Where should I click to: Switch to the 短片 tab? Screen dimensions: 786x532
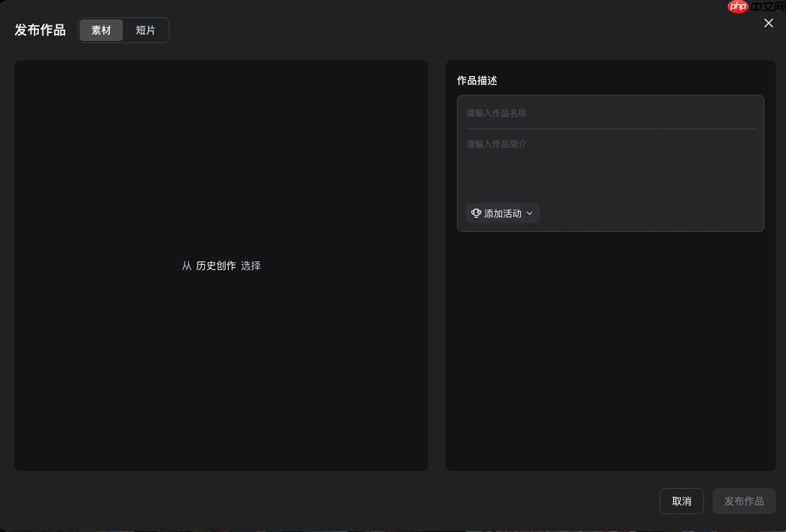pyautogui.click(x=146, y=30)
